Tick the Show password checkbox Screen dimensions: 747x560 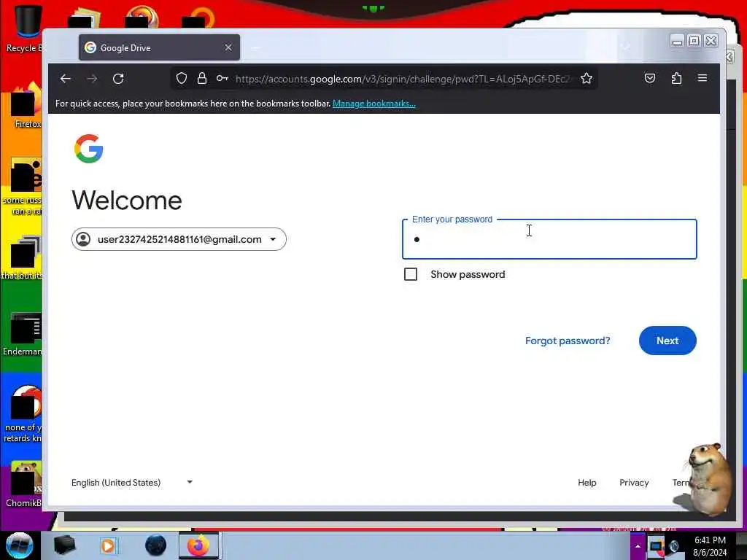411,274
